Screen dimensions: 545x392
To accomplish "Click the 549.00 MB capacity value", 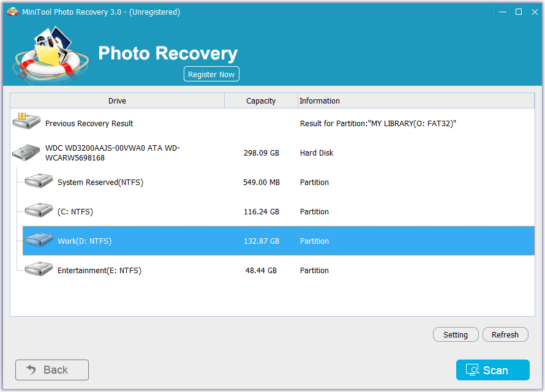I will coord(261,182).
